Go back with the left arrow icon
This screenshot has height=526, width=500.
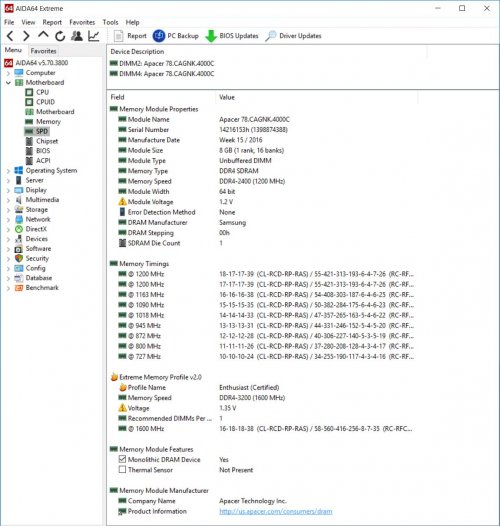(x=10, y=36)
